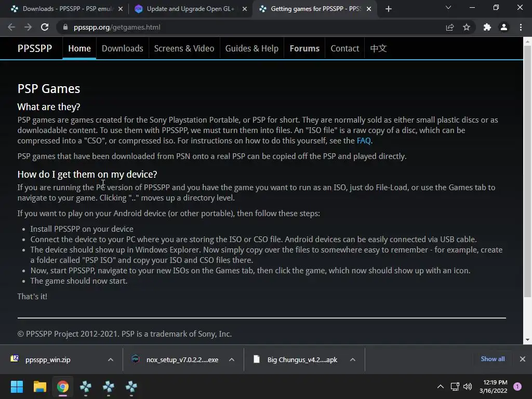The height and width of the screenshot is (399, 532).
Task: Close the Update and Upgrade Open GL tab
Action: (x=245, y=9)
